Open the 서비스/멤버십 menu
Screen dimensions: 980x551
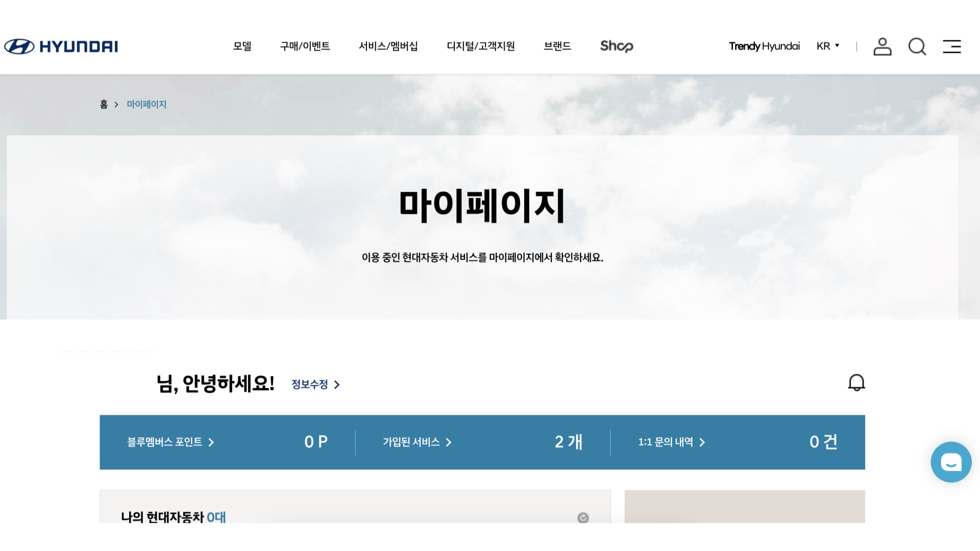click(x=388, y=46)
